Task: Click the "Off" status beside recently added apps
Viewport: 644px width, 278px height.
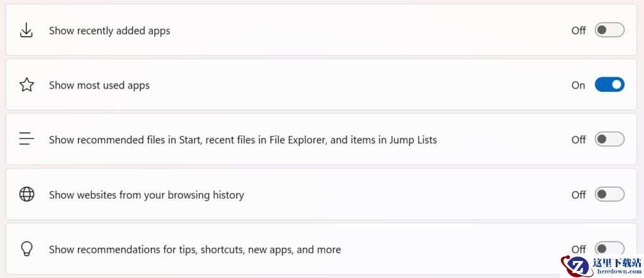Action: (x=579, y=31)
